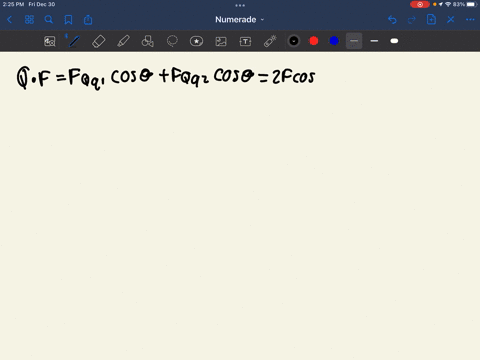Select the medium stroke width
Viewport: 480px width, 360px height.
click(374, 41)
